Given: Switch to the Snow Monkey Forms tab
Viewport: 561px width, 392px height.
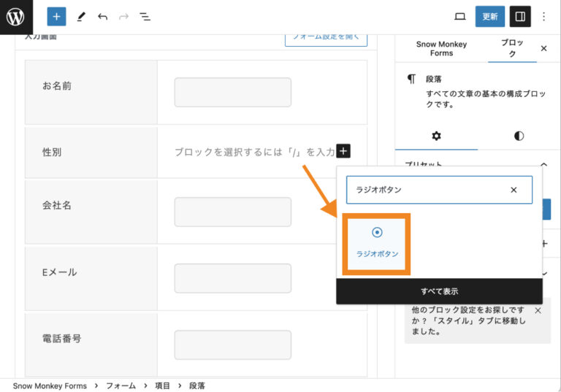Looking at the screenshot, I should pos(441,48).
